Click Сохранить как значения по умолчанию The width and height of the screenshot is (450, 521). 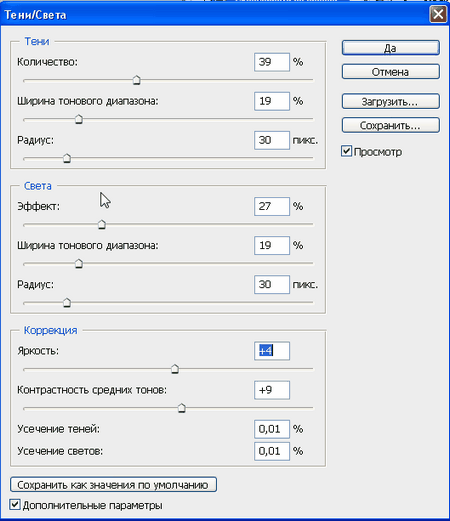[113, 484]
